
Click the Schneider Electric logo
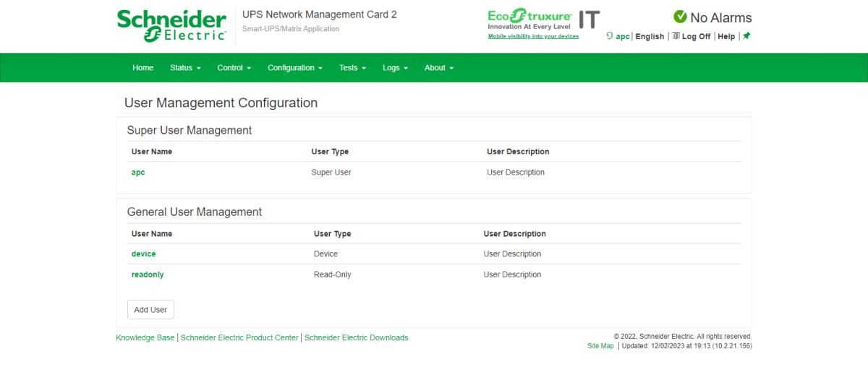171,26
